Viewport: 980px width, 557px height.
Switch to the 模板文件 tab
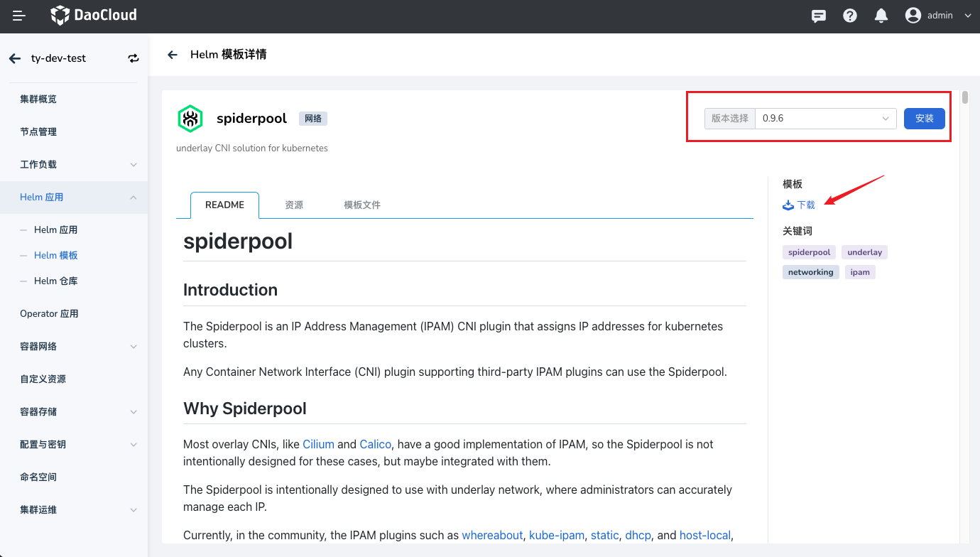click(362, 205)
